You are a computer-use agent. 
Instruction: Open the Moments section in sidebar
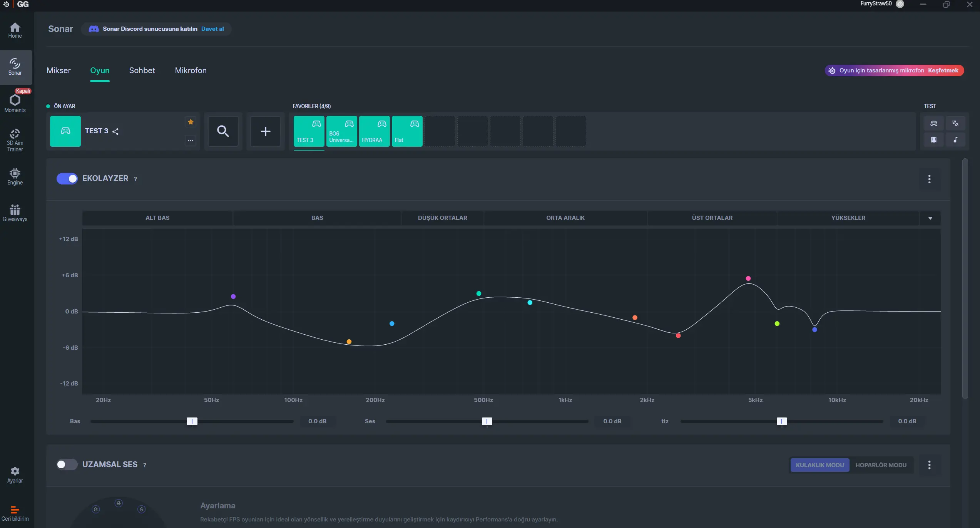[x=15, y=104]
